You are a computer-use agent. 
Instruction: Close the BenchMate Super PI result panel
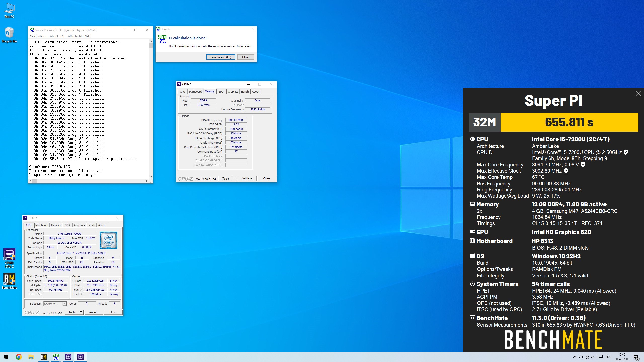tap(638, 94)
